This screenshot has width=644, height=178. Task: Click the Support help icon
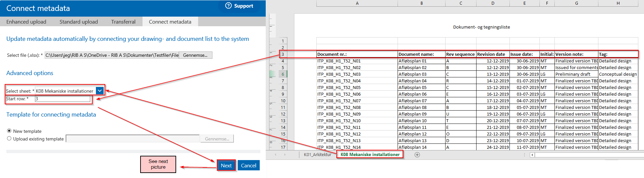tap(228, 6)
